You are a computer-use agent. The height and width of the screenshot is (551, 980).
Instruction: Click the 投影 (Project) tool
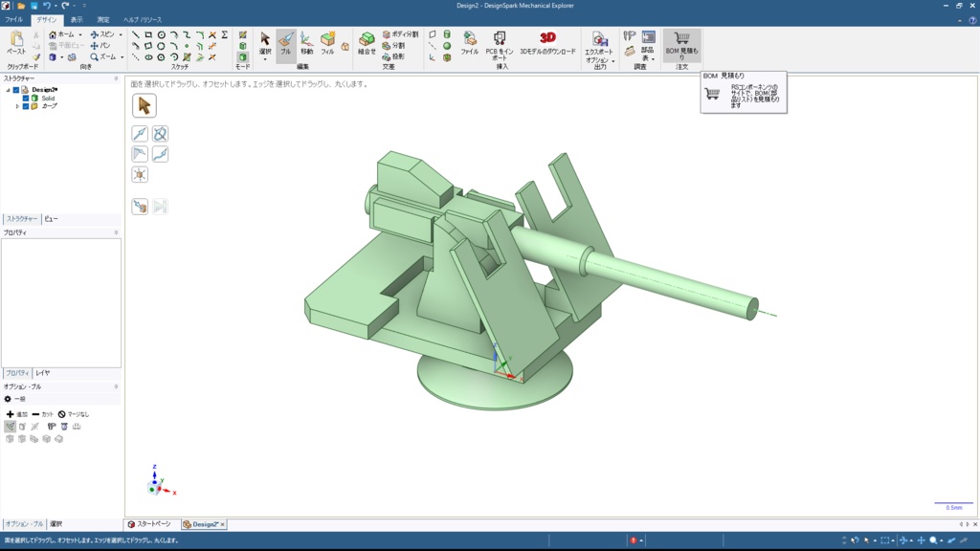tap(393, 56)
